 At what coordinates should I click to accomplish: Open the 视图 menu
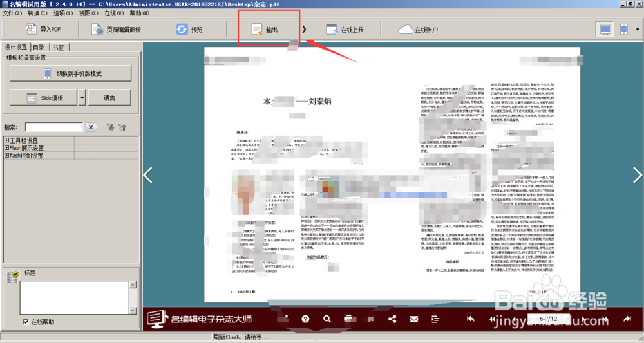(x=89, y=13)
